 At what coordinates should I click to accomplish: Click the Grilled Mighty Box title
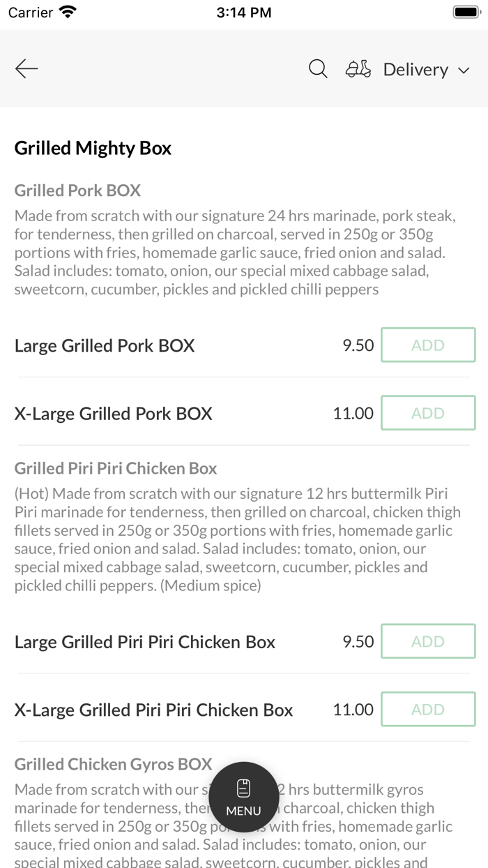pyautogui.click(x=92, y=147)
